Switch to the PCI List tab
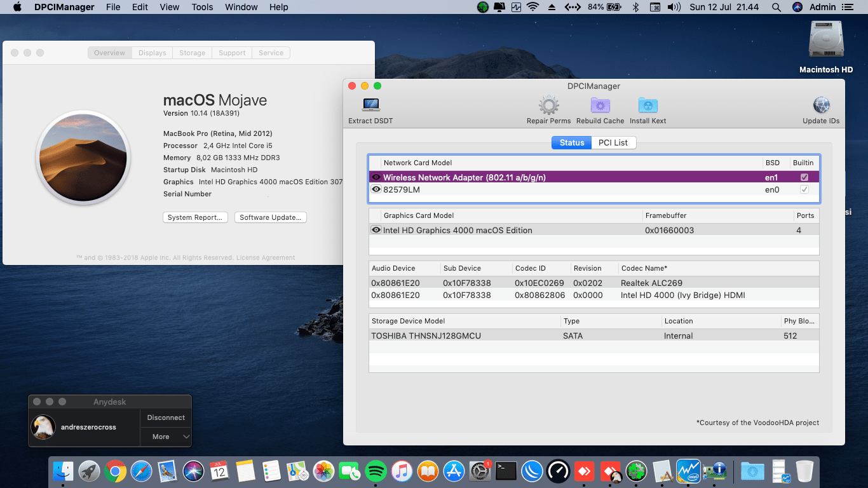868x488 pixels. click(x=613, y=142)
